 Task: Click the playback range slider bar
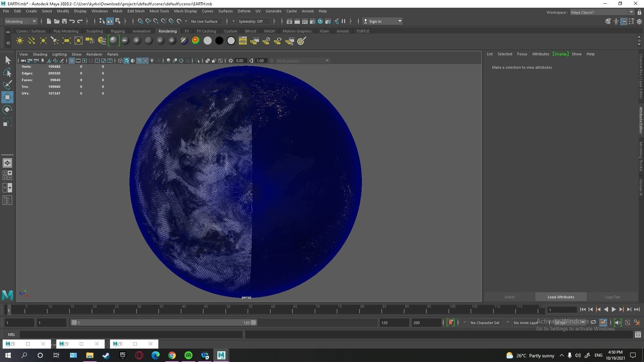point(164,322)
